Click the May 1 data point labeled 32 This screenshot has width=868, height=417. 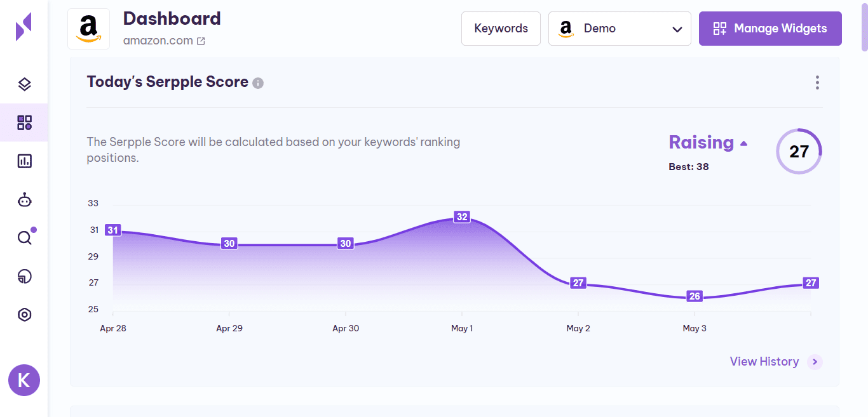point(462,217)
